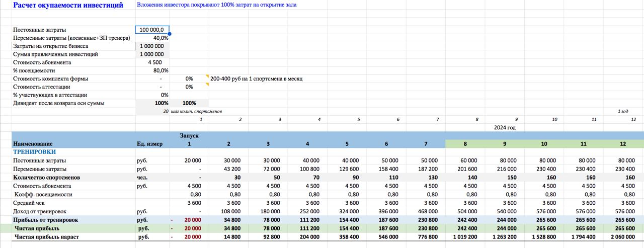Click the label 'Дивидент после возврата осн суммы'

click(58, 103)
